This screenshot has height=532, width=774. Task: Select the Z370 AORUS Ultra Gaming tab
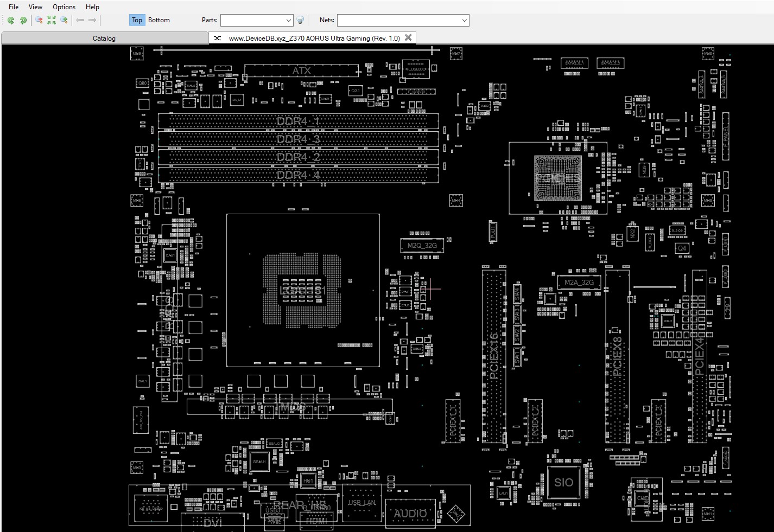(x=314, y=38)
